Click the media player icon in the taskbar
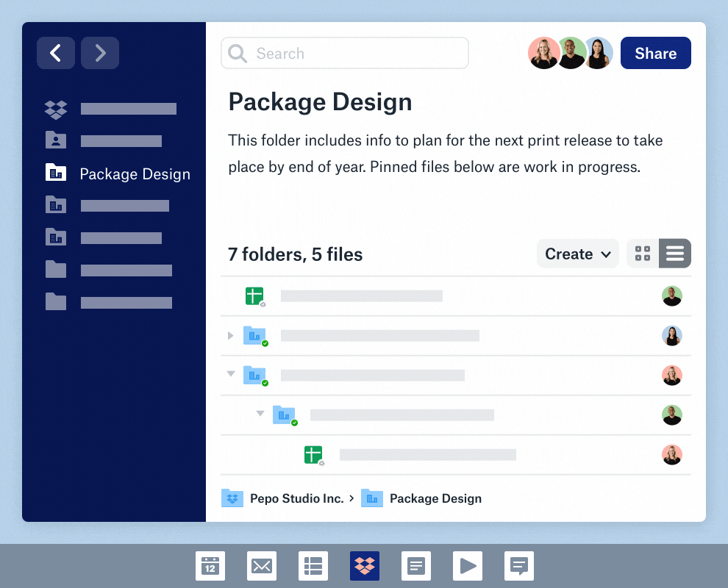This screenshot has height=588, width=728. [x=468, y=566]
